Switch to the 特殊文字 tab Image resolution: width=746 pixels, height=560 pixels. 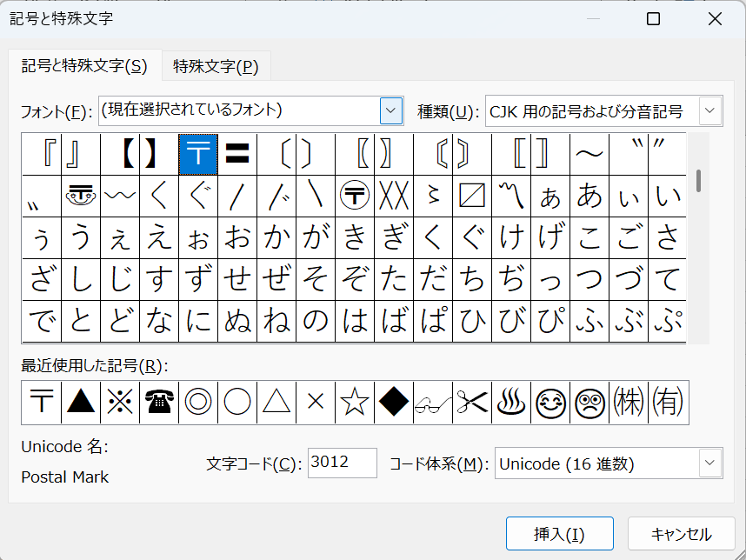pyautogui.click(x=216, y=66)
